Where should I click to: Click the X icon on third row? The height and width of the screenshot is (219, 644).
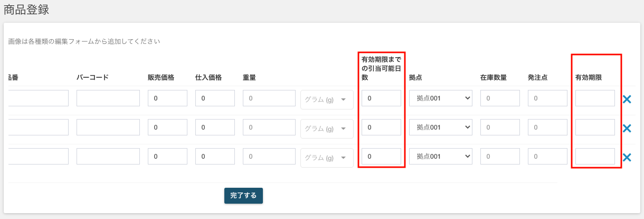[x=627, y=157]
